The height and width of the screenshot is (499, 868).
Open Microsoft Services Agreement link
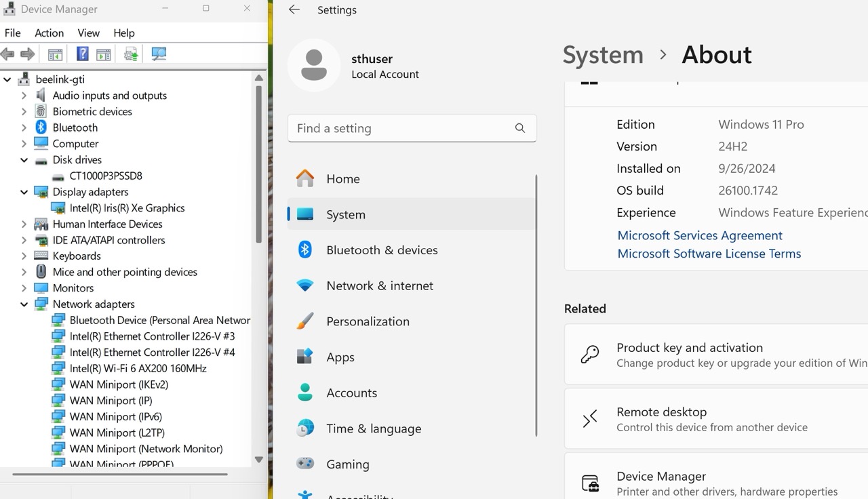[x=699, y=235]
